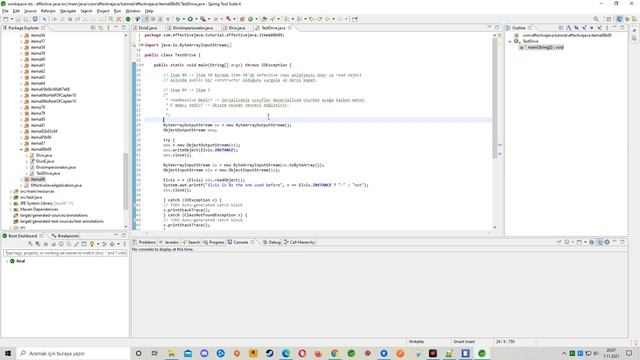Close the TestDrive.java editor tab
Image resolution: width=640 pixels, height=360 pixels.
click(x=290, y=28)
